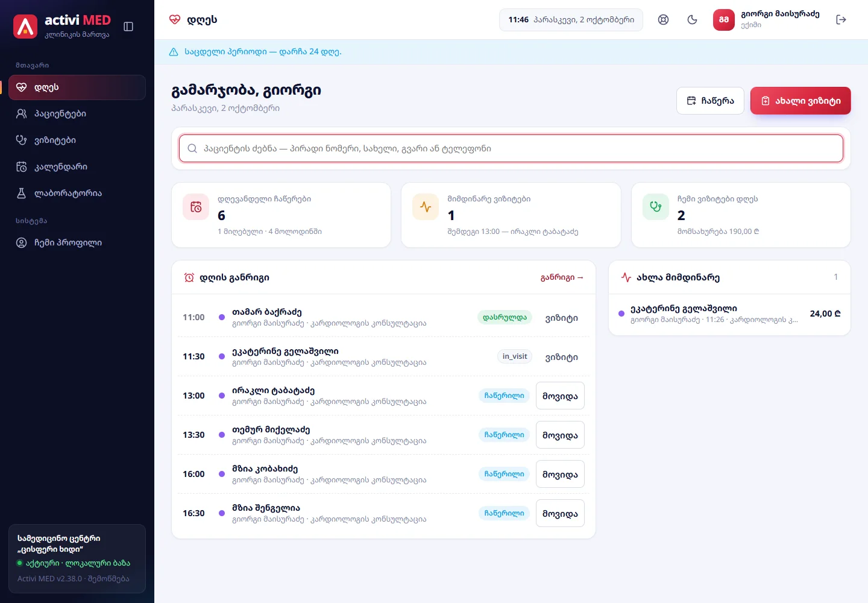Click the alarm clock icon beside დღის განრიგი
Viewport: 868px width, 603px height.
189,277
